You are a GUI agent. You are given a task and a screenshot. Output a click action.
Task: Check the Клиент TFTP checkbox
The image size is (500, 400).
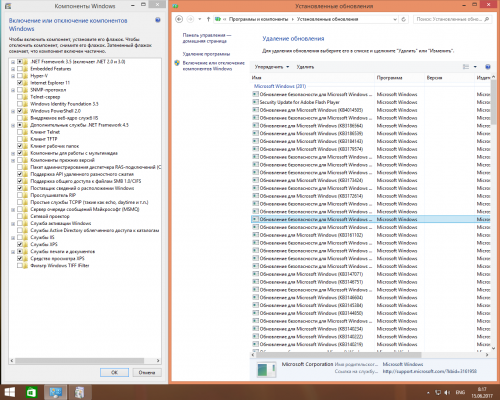coord(20,139)
